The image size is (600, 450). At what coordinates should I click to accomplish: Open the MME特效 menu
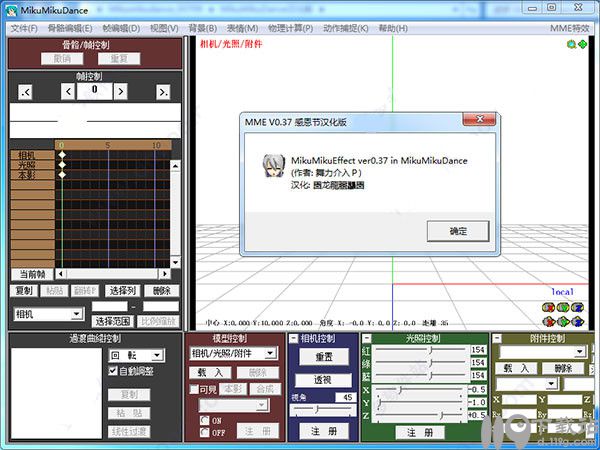pos(570,28)
